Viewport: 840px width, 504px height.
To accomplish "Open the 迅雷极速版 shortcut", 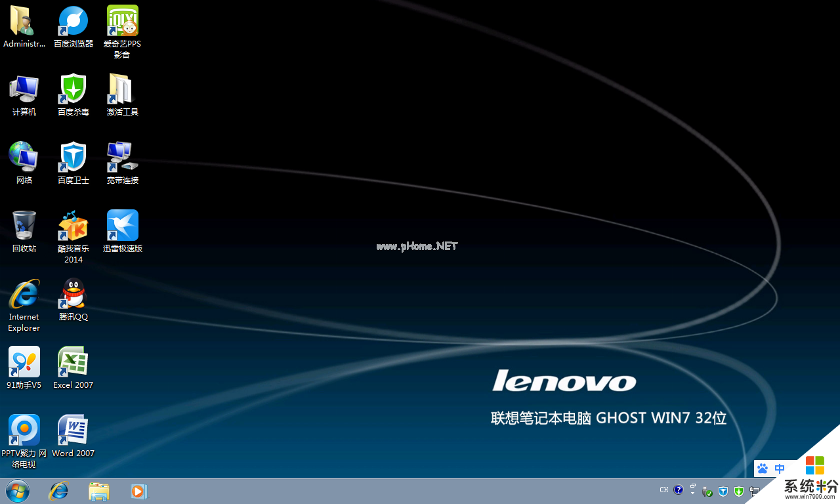I will [x=123, y=232].
